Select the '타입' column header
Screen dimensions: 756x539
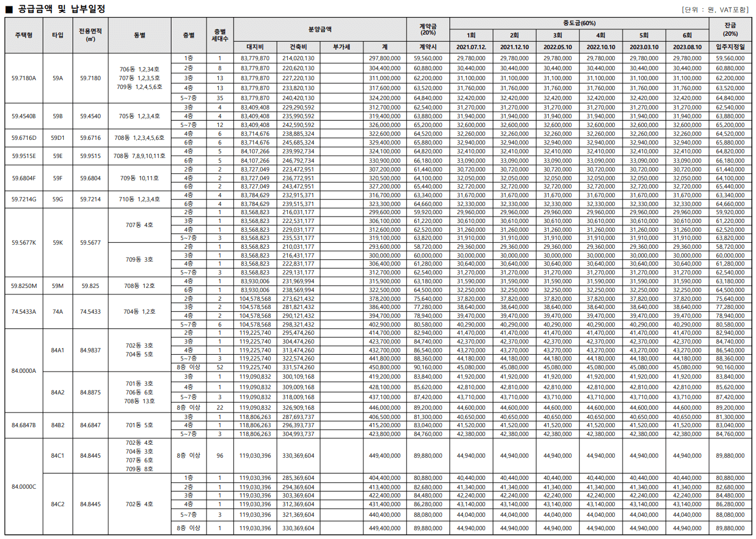point(57,35)
